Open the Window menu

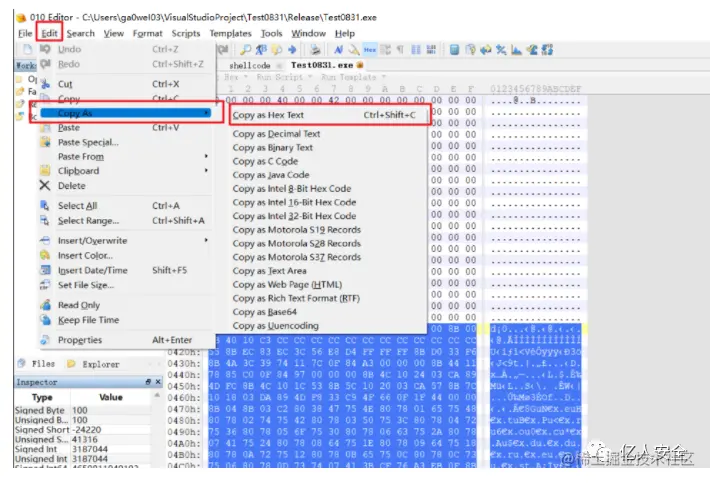pyautogui.click(x=308, y=33)
